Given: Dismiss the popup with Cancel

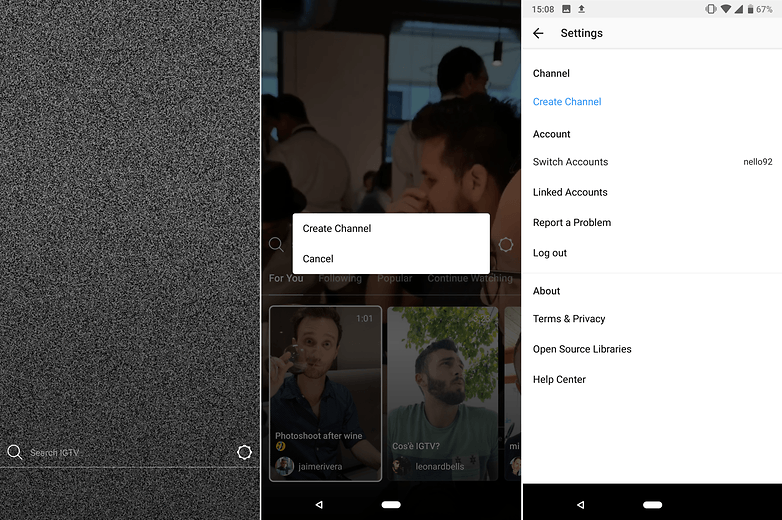Looking at the screenshot, I should click(318, 259).
